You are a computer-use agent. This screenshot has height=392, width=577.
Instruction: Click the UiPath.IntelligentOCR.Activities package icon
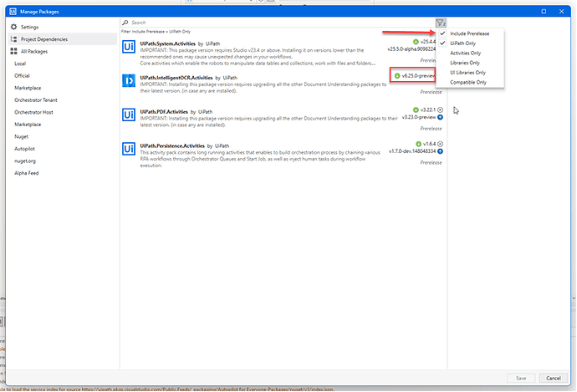click(129, 80)
